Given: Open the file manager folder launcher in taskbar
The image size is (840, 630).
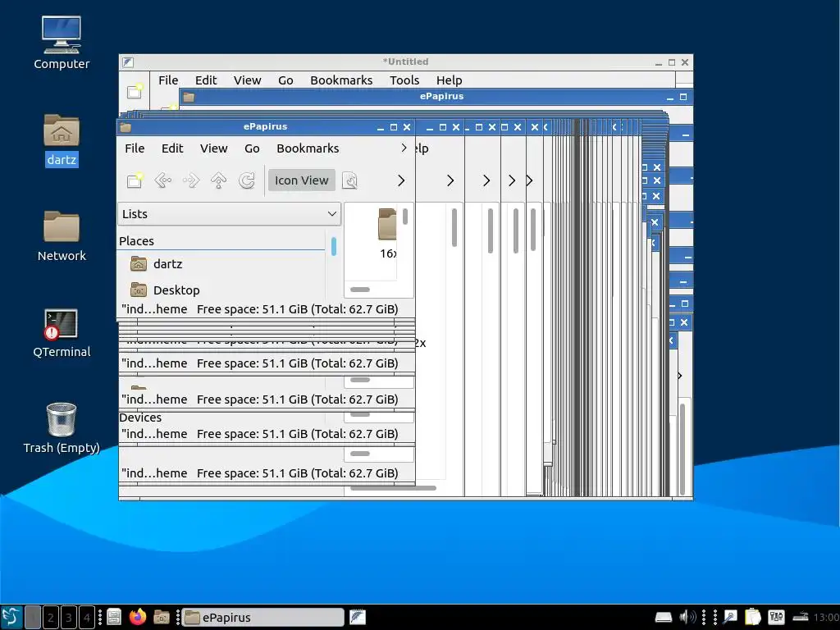Looking at the screenshot, I should (162, 617).
